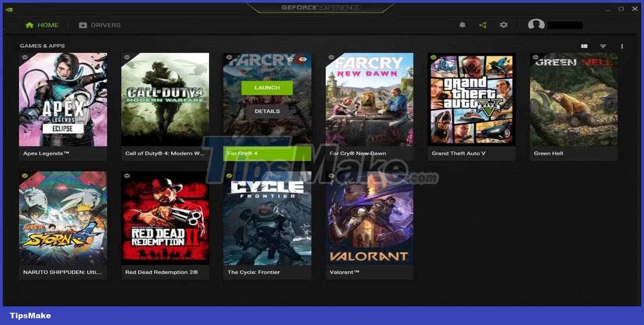Image resolution: width=644 pixels, height=325 pixels.
Task: Select the Green Hell game thumbnail
Action: tap(573, 100)
